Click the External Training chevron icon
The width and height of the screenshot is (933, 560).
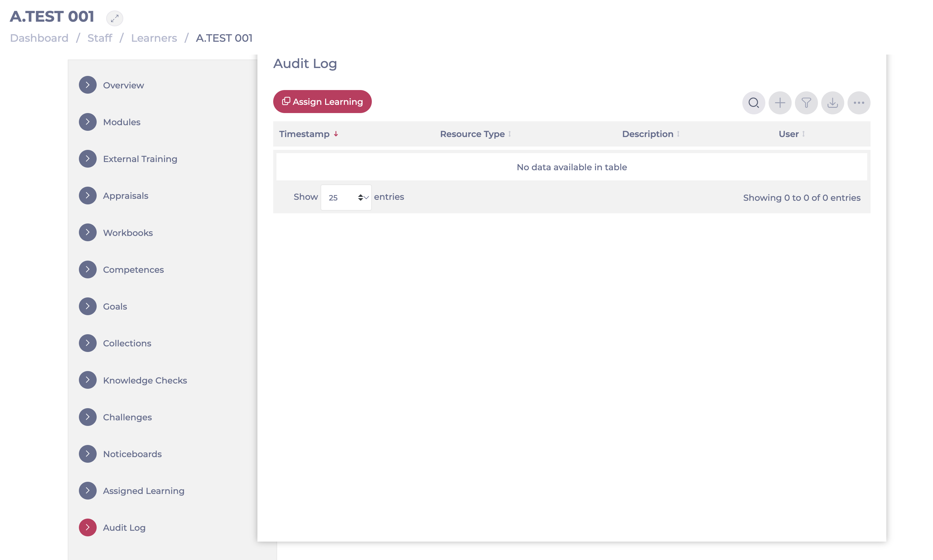[x=87, y=158]
